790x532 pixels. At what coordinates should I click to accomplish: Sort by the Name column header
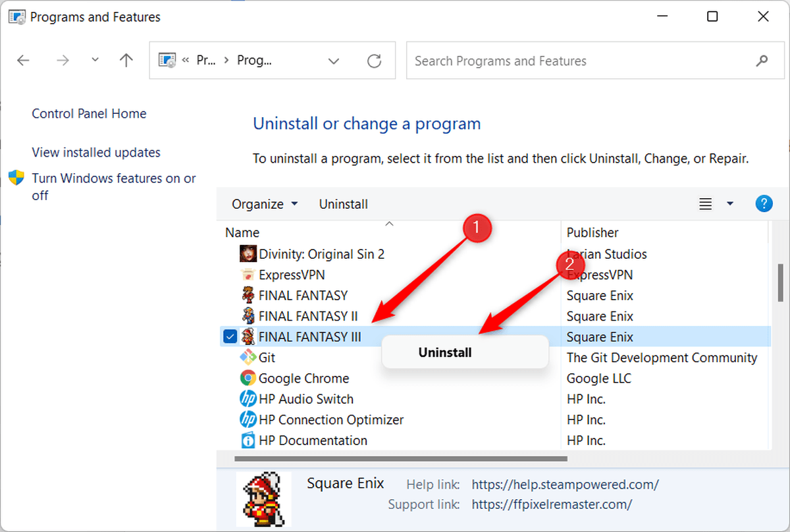click(x=242, y=232)
